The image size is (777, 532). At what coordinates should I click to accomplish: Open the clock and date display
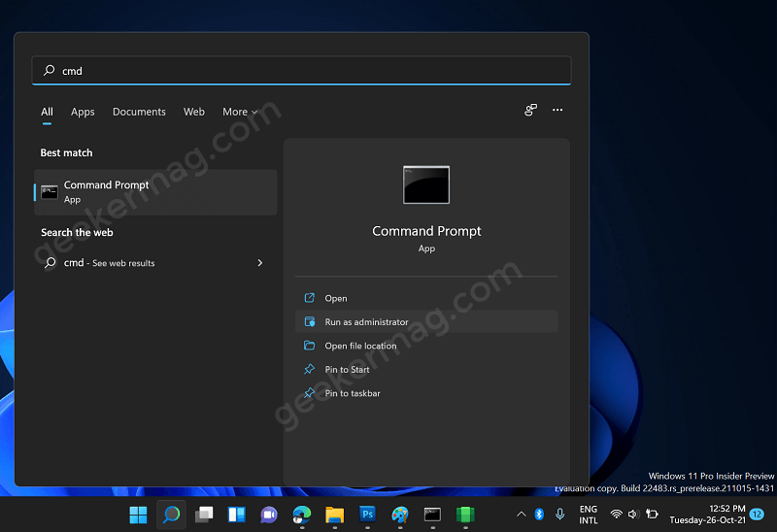(708, 515)
